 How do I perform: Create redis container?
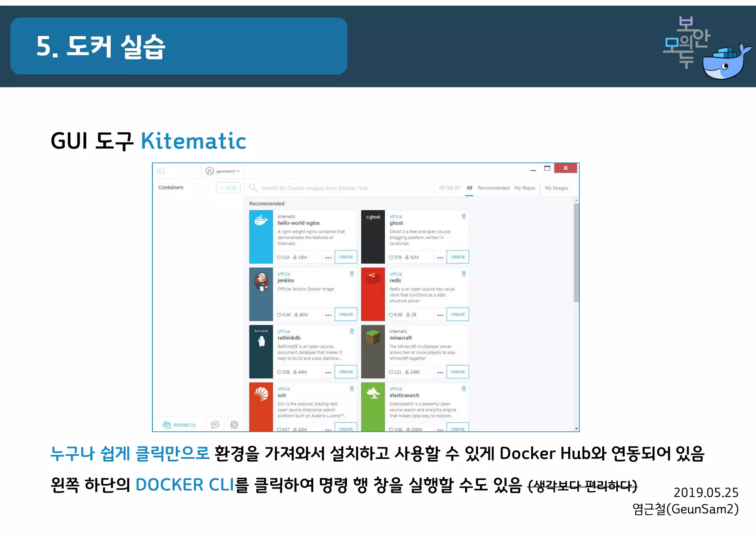click(458, 315)
